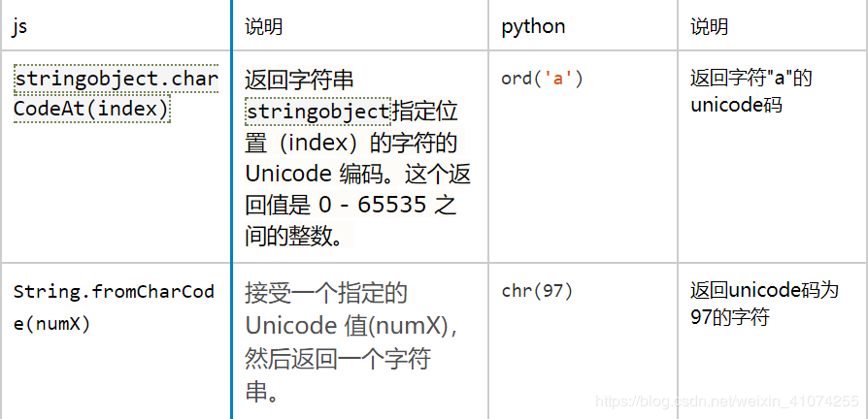Click the text 返回字符"a"的unicode码
The width and height of the screenshot is (868, 419).
pyautogui.click(x=751, y=91)
